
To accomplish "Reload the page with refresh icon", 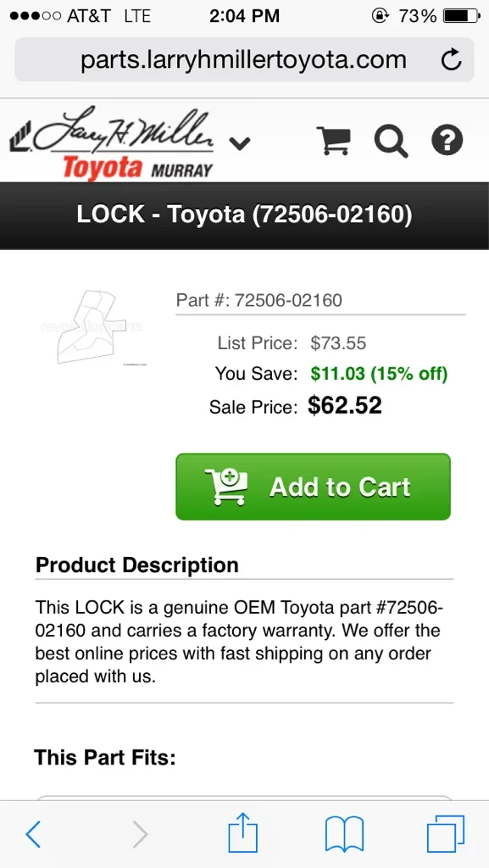I will pyautogui.click(x=452, y=60).
